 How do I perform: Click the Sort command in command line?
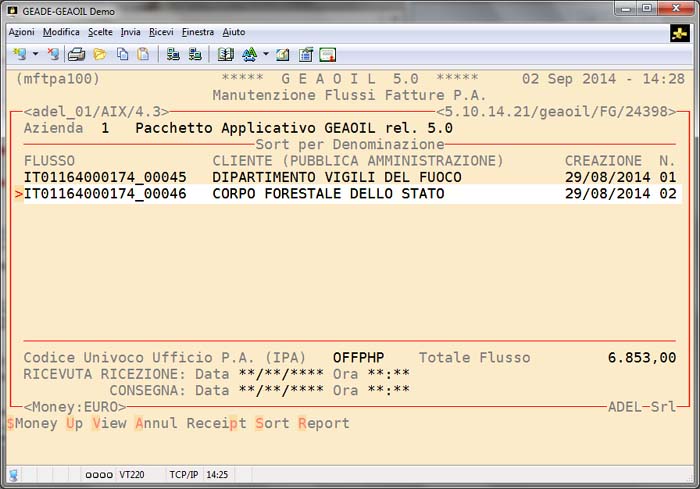(x=272, y=423)
